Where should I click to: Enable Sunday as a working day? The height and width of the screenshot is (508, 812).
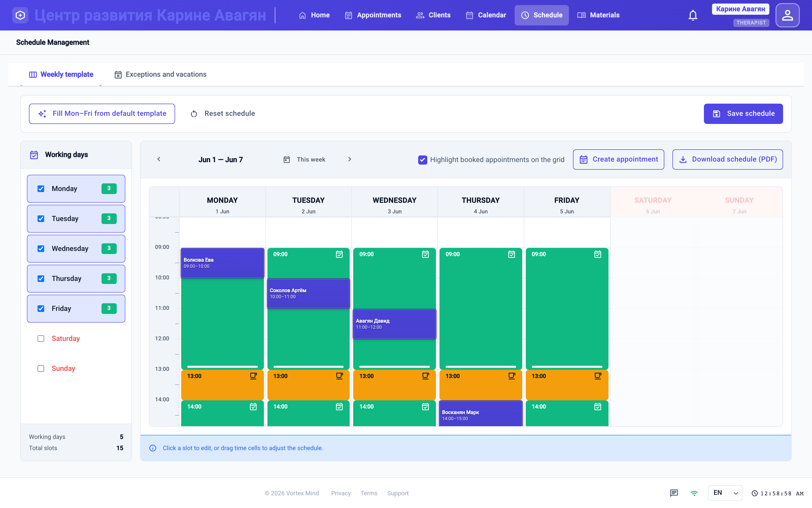coord(41,368)
